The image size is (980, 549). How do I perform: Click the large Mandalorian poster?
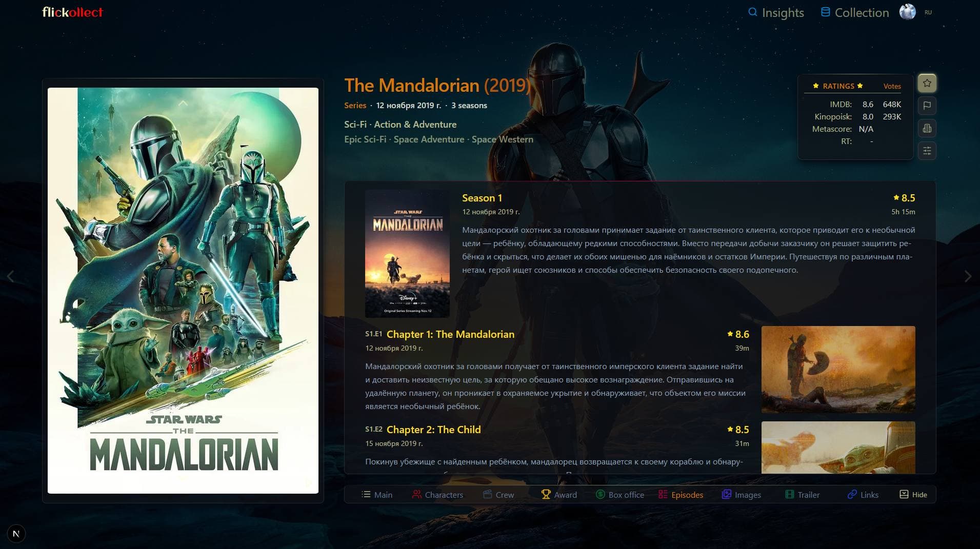pyautogui.click(x=183, y=291)
